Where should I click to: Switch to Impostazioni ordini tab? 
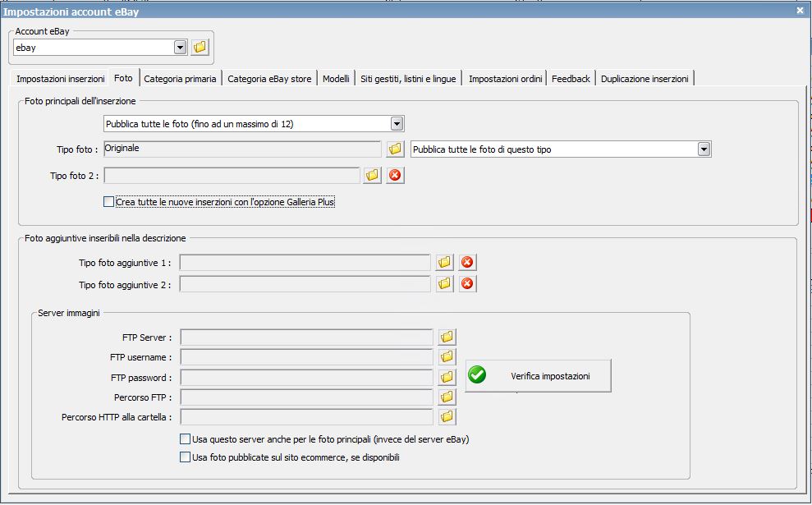point(506,79)
